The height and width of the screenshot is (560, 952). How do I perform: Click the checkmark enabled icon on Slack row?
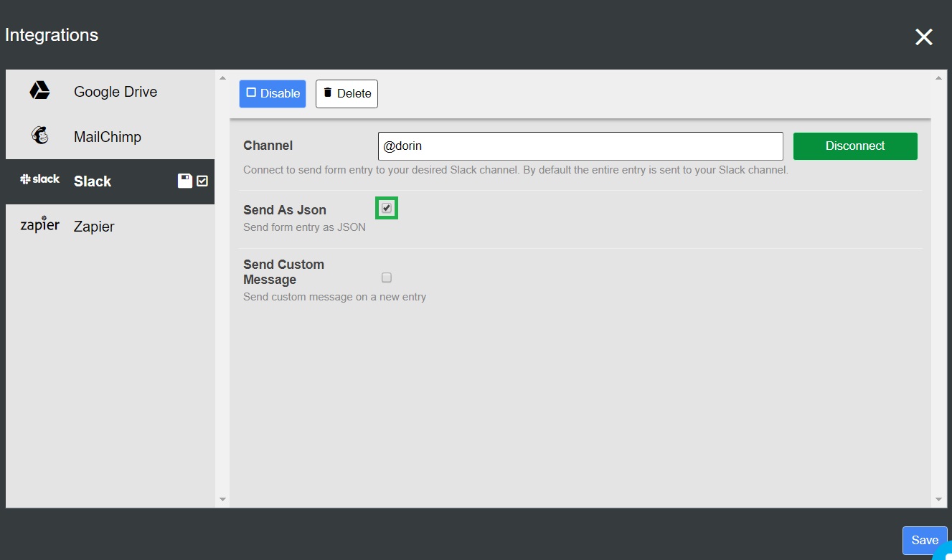(x=202, y=181)
